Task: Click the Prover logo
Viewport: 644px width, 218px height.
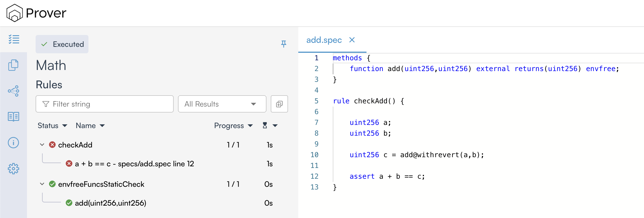Action: (36, 13)
